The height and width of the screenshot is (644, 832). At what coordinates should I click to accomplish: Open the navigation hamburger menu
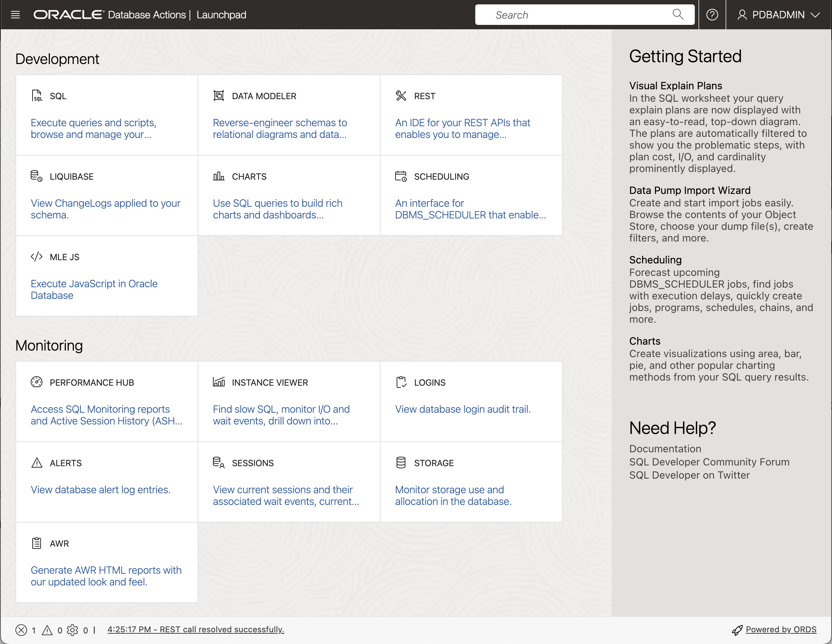coord(15,15)
